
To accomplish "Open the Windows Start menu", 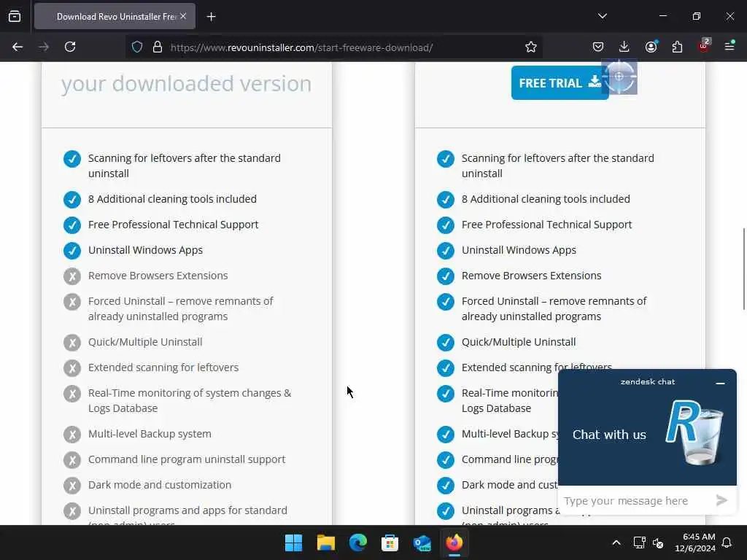I will pyautogui.click(x=293, y=542).
